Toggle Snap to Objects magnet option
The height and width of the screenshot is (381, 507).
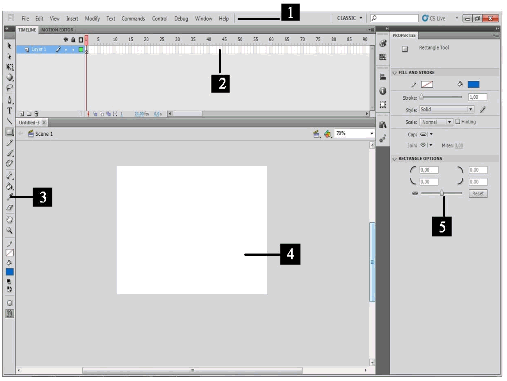click(10, 313)
